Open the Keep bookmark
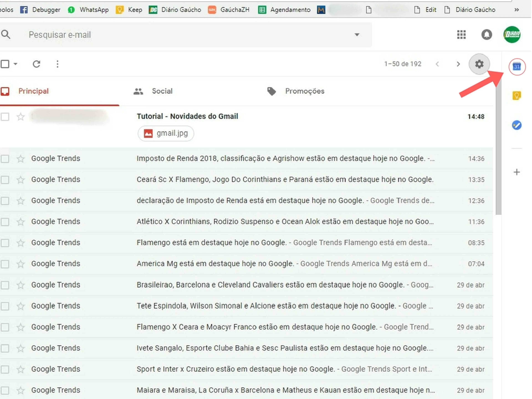This screenshot has width=532, height=399. point(129,10)
